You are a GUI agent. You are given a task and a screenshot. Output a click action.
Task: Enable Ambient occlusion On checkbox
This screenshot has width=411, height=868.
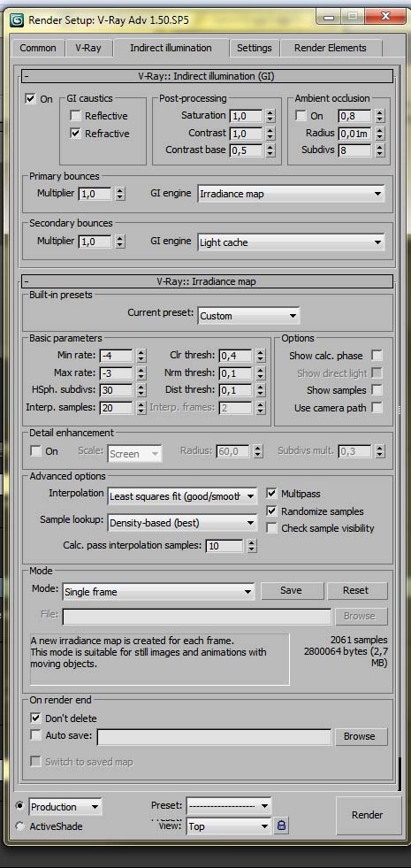[301, 116]
